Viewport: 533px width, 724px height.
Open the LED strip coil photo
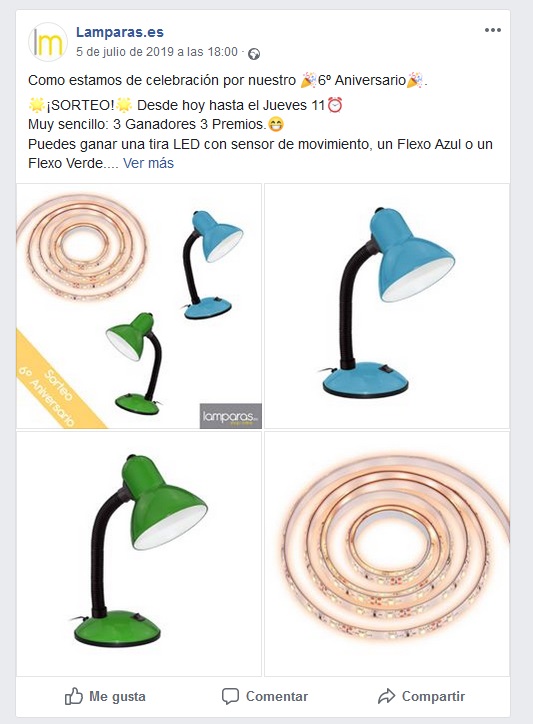(387, 554)
